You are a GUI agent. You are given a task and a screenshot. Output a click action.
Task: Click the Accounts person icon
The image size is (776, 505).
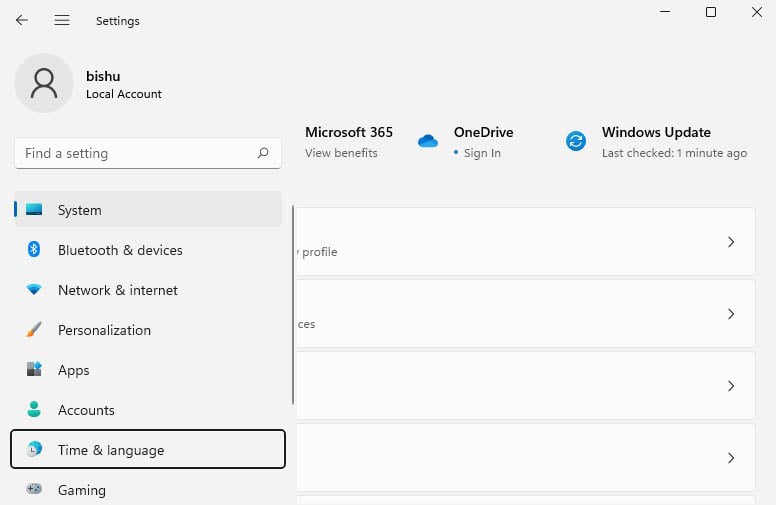(x=34, y=409)
